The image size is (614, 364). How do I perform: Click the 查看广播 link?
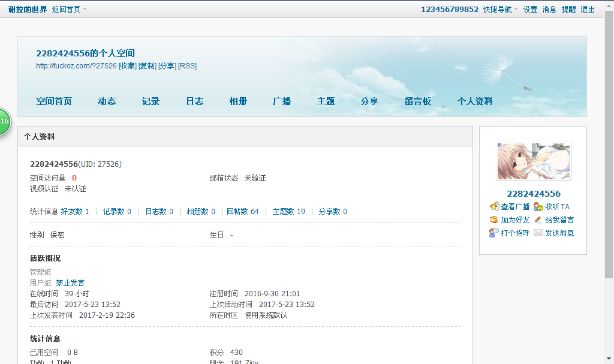click(x=515, y=206)
